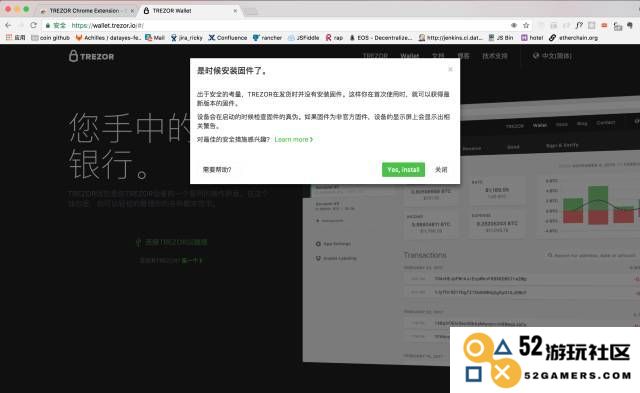
Task: Open the rancher bookmark
Action: (x=267, y=38)
